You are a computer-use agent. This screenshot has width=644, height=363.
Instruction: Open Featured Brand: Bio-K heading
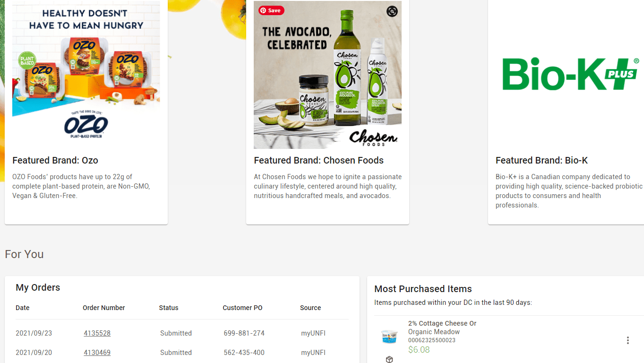coord(541,160)
